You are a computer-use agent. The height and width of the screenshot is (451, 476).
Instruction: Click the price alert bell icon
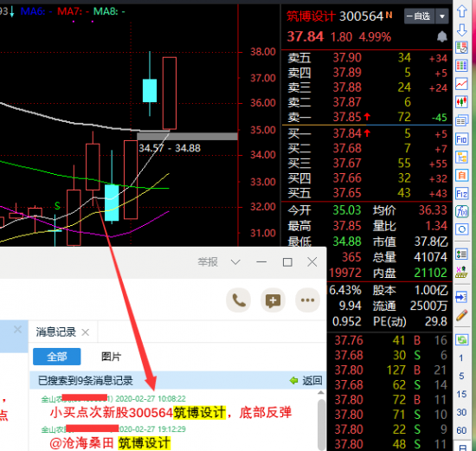point(442,36)
